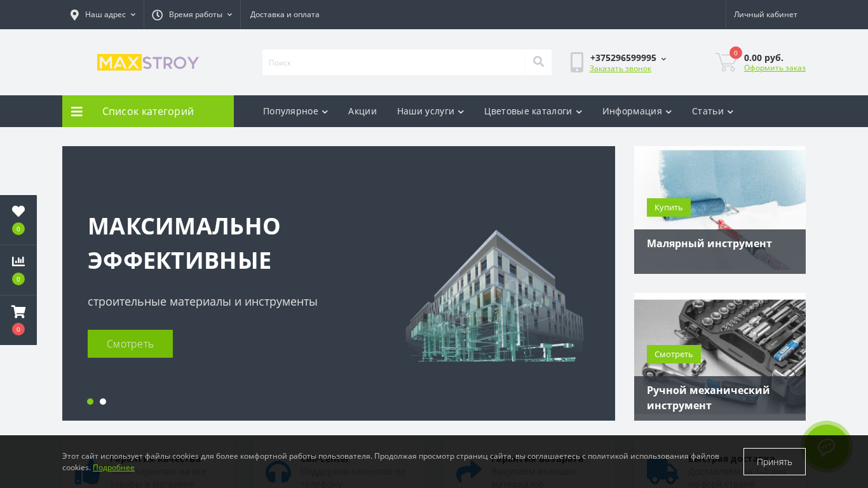
Task: Click the hamburger icon in category list
Action: (77, 112)
